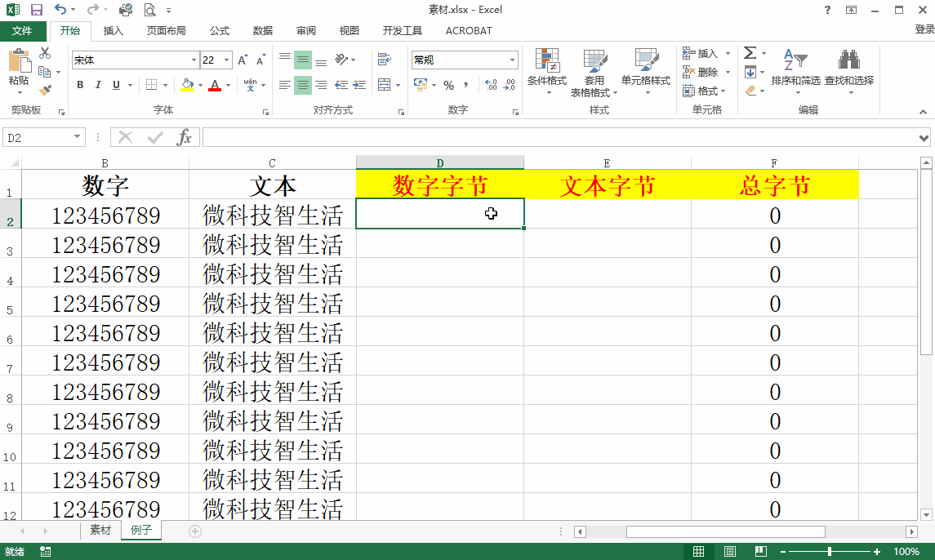Switch to Page Layout view in status bar
The height and width of the screenshot is (560, 935).
[x=729, y=552]
